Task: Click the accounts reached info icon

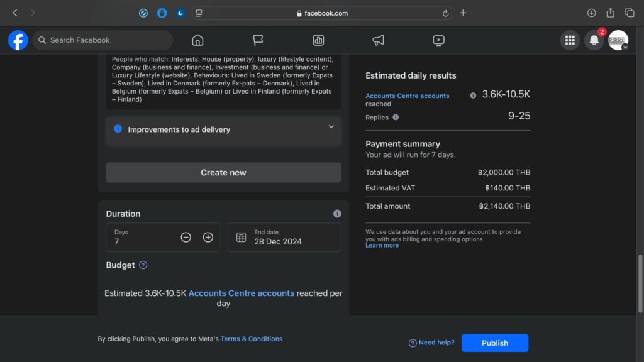Action: click(x=473, y=96)
